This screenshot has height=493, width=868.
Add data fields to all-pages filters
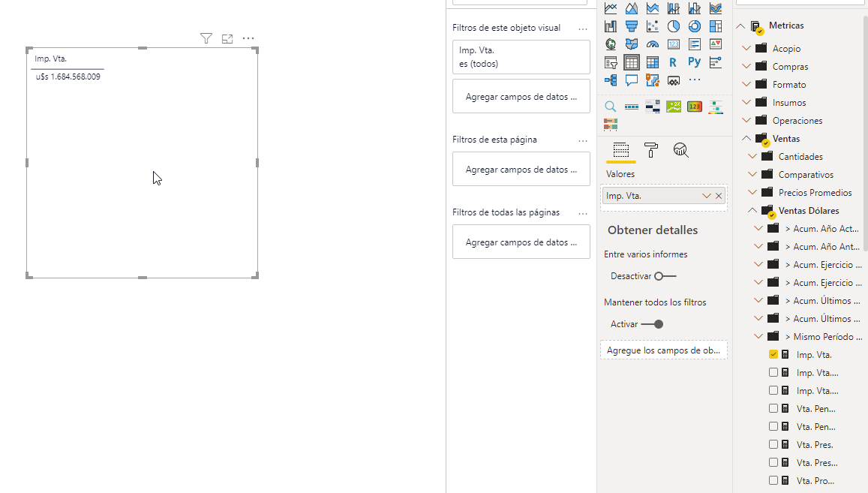click(521, 242)
